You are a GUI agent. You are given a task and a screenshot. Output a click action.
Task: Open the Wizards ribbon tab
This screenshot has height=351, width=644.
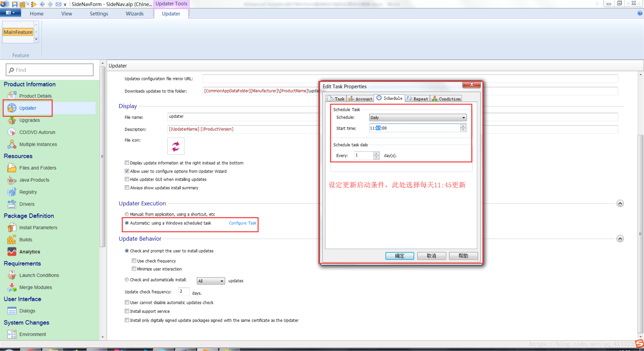coord(134,14)
